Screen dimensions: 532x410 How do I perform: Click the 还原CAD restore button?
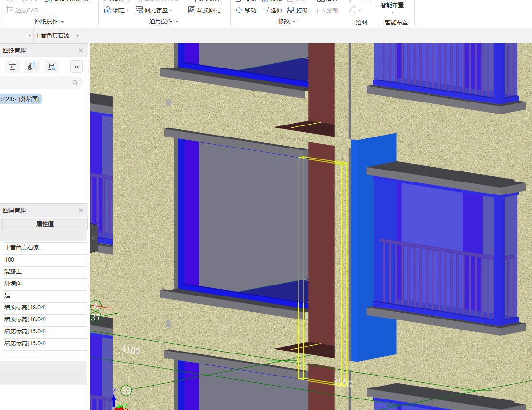(x=23, y=10)
